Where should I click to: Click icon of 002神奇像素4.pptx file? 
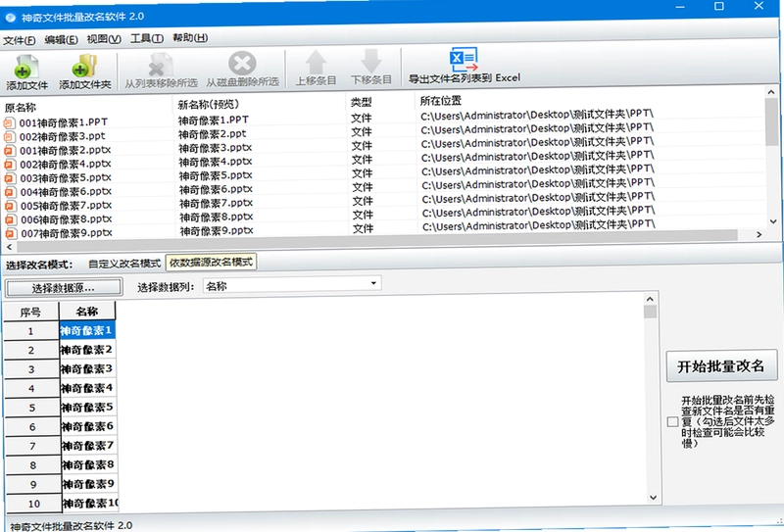coord(10,165)
